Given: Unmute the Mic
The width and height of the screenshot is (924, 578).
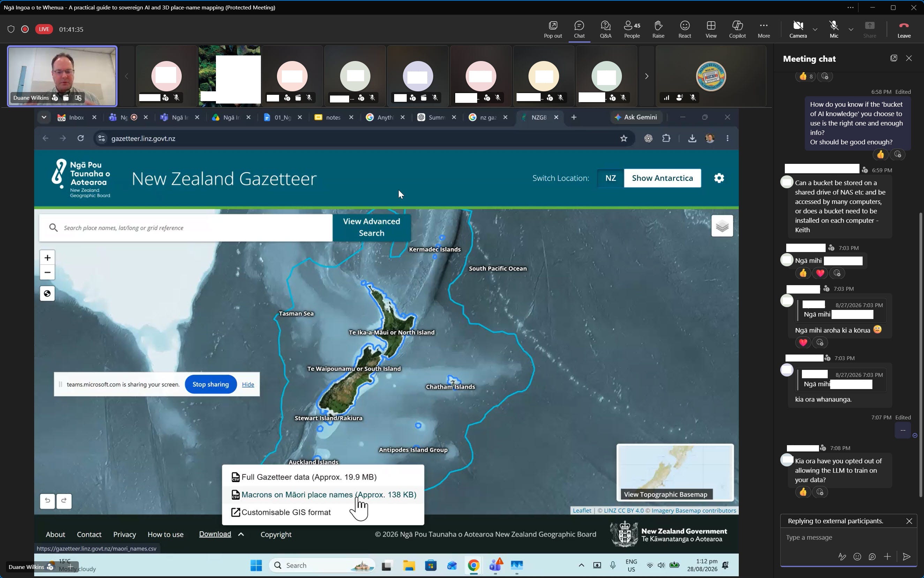Looking at the screenshot, I should point(834,29).
